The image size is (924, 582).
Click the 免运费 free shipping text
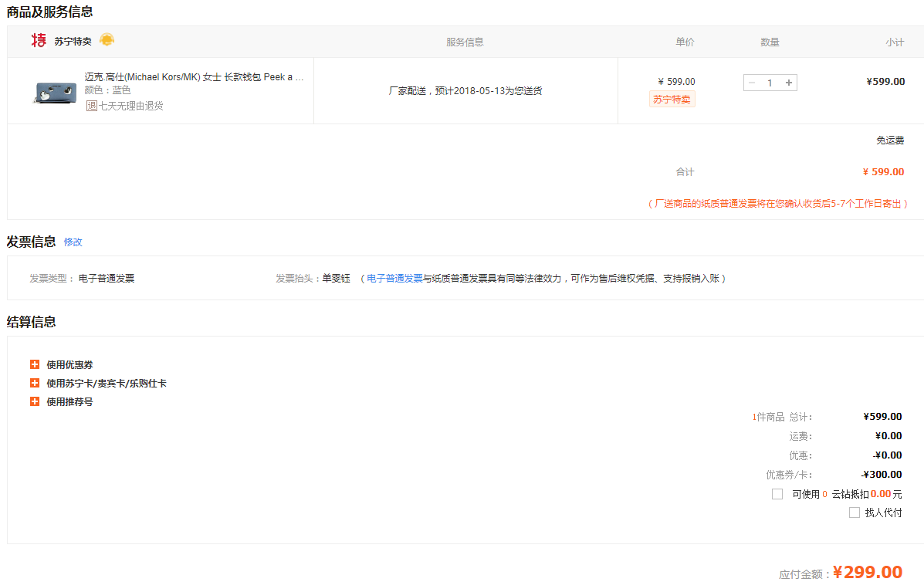pos(890,140)
